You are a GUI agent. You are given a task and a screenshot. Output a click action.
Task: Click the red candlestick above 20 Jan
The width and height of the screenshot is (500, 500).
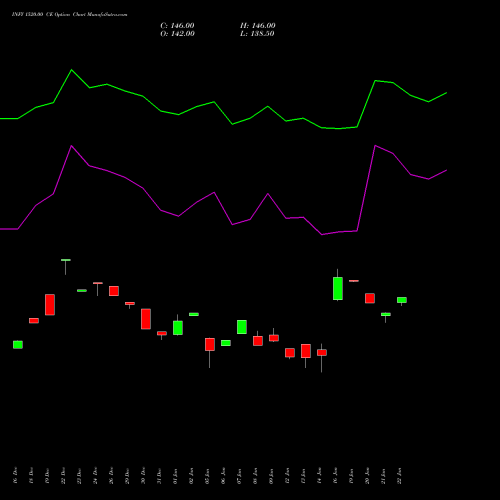click(x=370, y=298)
